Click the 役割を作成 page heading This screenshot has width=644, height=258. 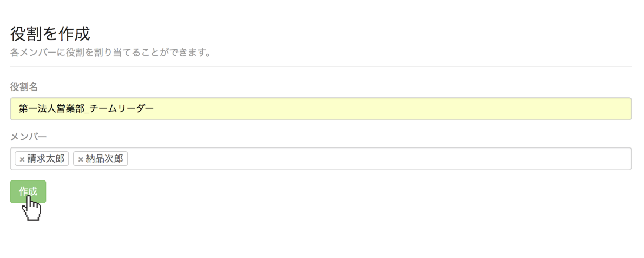pyautogui.click(x=50, y=34)
